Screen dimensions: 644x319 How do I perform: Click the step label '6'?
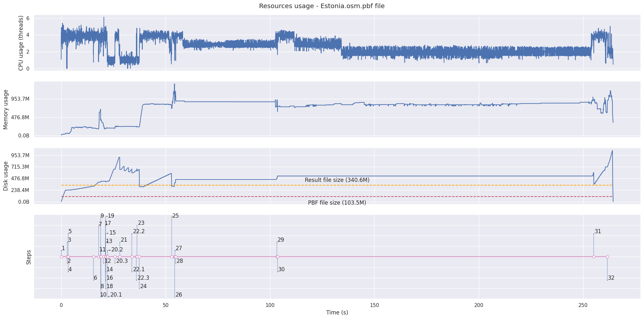pyautogui.click(x=95, y=278)
